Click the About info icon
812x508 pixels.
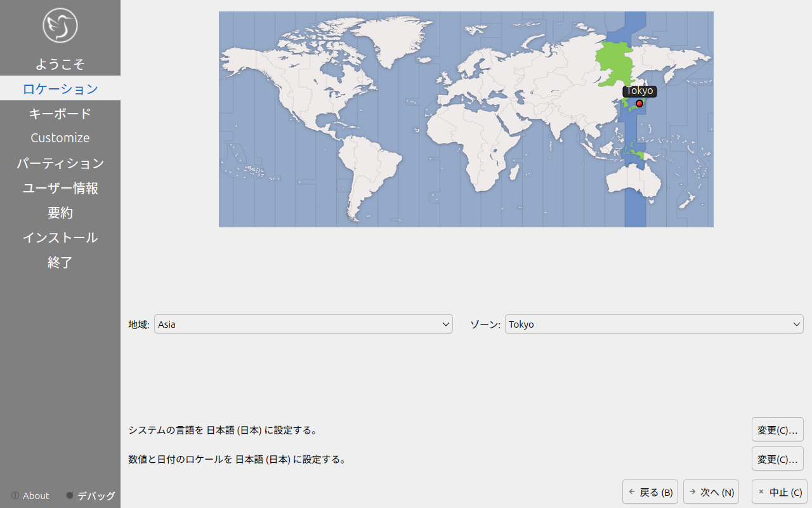pos(15,495)
